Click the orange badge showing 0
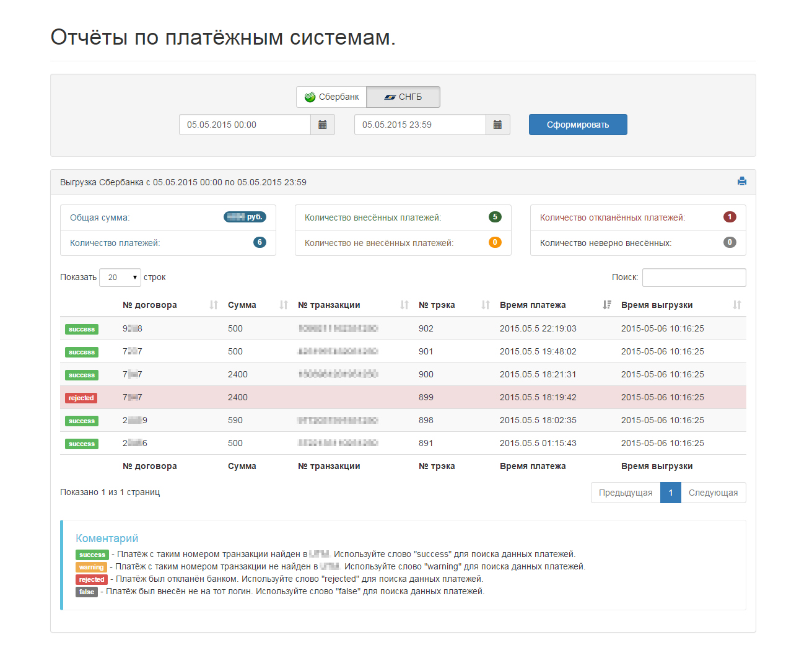This screenshot has height=645, width=812. point(495,242)
